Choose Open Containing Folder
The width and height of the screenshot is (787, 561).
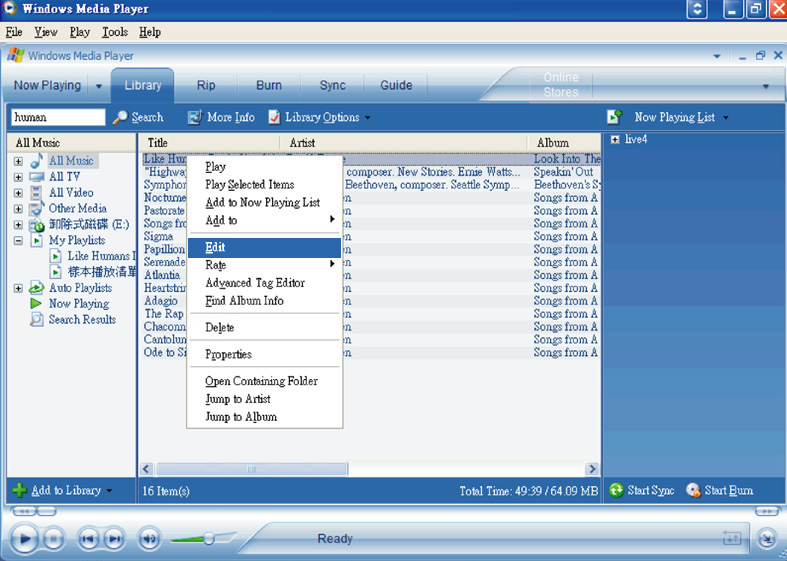264,381
